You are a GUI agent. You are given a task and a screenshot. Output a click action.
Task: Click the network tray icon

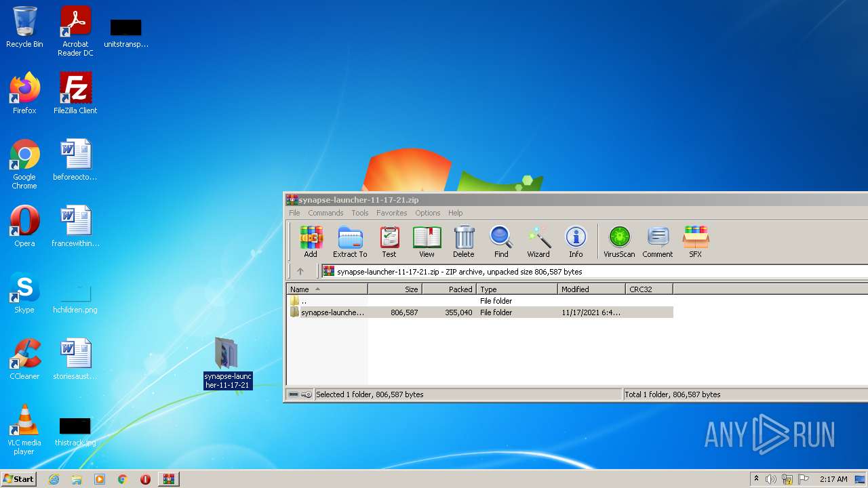[787, 479]
